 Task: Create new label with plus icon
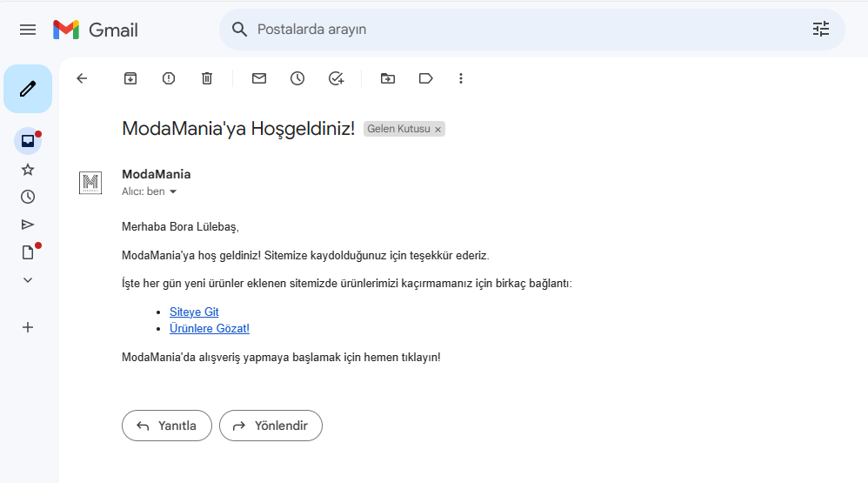28,327
